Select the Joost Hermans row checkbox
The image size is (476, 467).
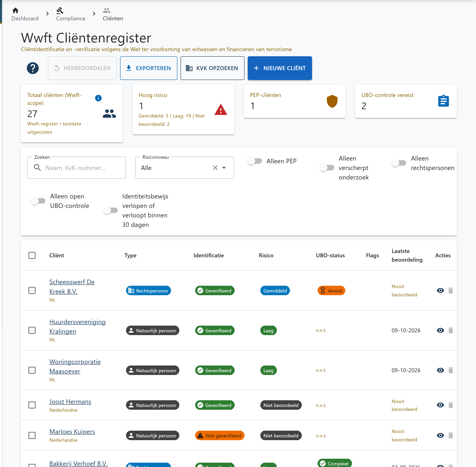tap(32, 405)
